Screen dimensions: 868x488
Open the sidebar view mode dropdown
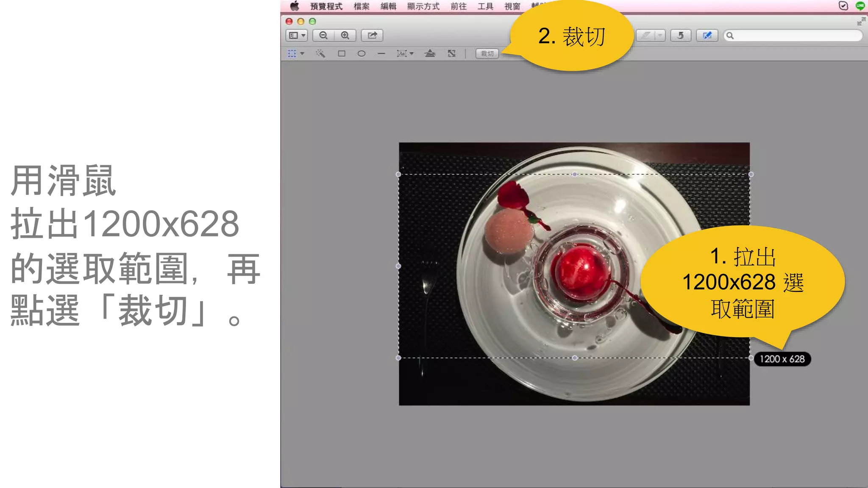pyautogui.click(x=297, y=36)
